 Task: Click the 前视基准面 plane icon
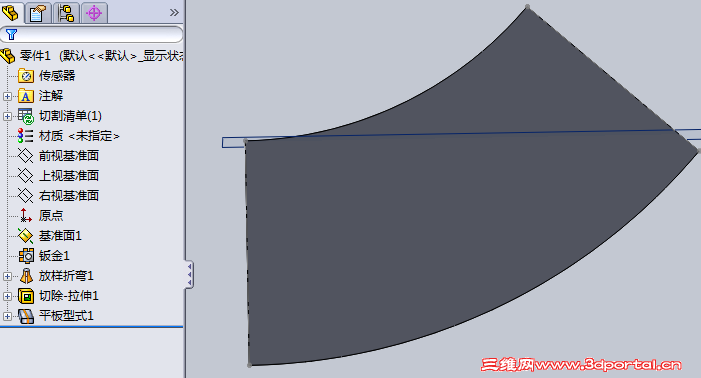coord(25,156)
